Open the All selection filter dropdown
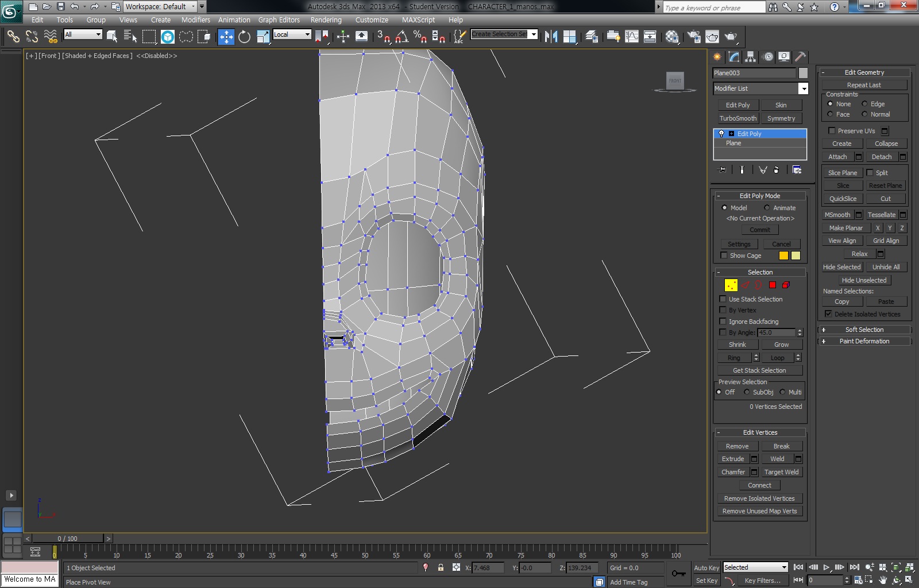919x588 pixels. 98,34
